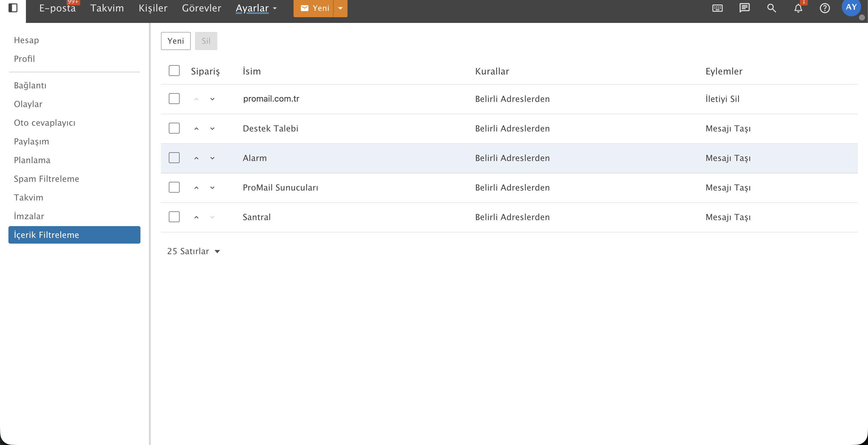Open the Ayarlar menu dropdown
868x445 pixels.
pyautogui.click(x=256, y=8)
